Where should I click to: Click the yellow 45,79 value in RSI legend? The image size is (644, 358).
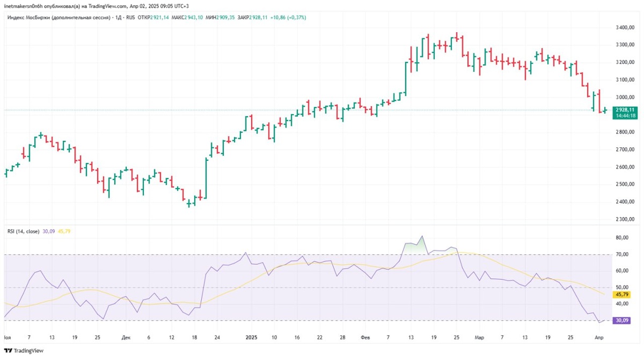pos(63,232)
